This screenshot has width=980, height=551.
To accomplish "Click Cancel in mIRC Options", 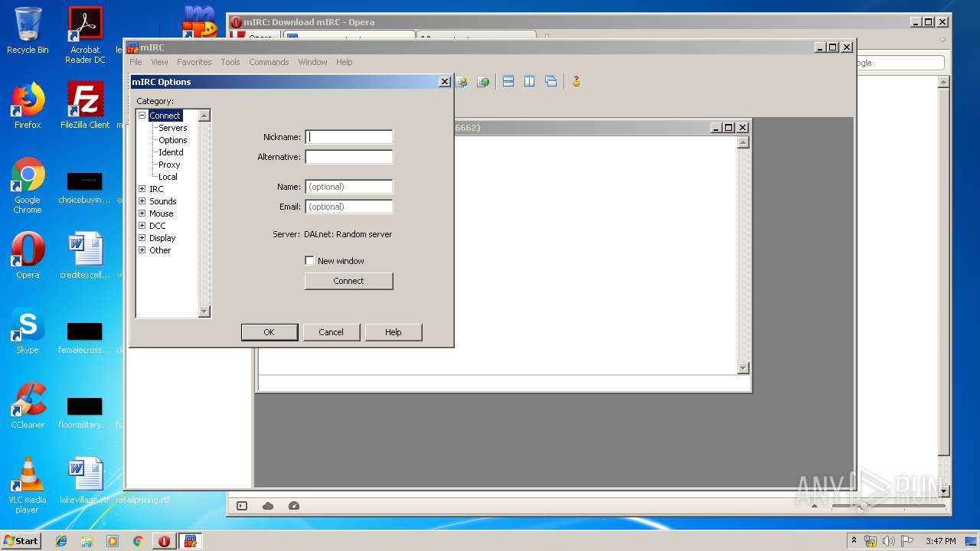I will pos(331,332).
